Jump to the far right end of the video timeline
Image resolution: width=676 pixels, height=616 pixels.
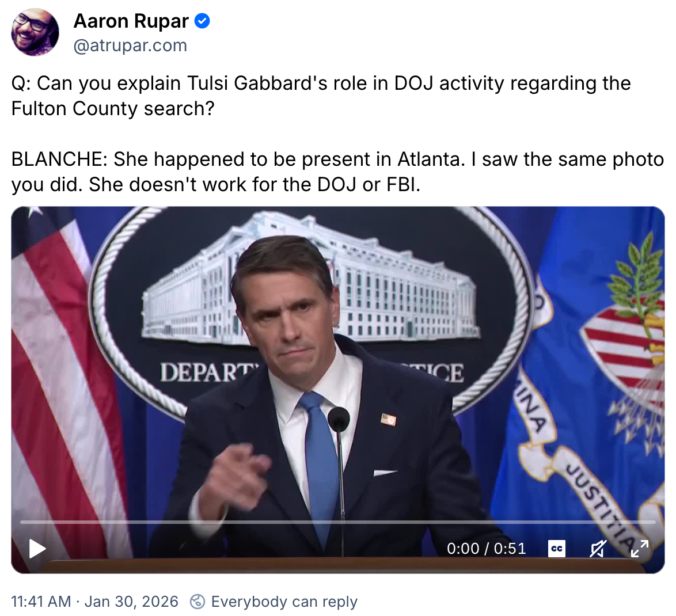[654, 522]
